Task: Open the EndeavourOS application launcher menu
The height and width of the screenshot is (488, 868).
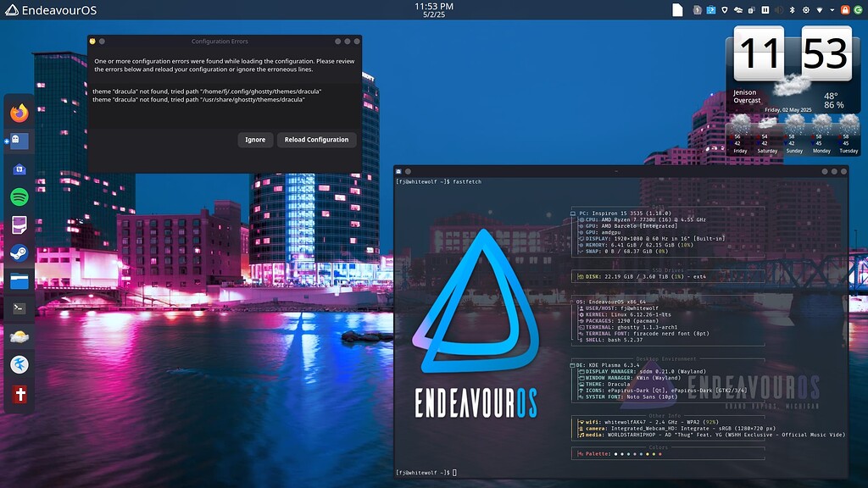Action: (12, 10)
